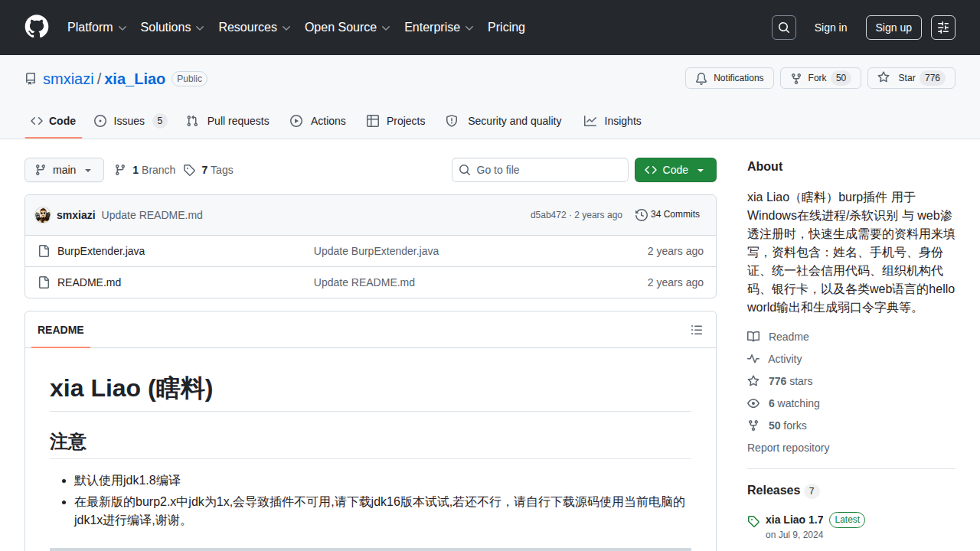This screenshot has width=980, height=551.
Task: Open the green Code dropdown button
Action: 675,170
